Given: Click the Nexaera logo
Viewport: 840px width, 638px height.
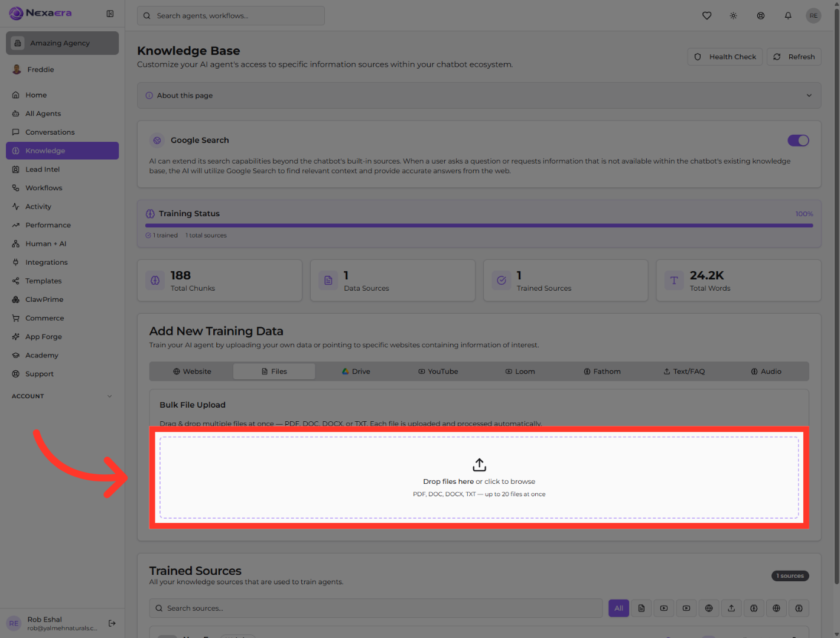Looking at the screenshot, I should (x=40, y=13).
